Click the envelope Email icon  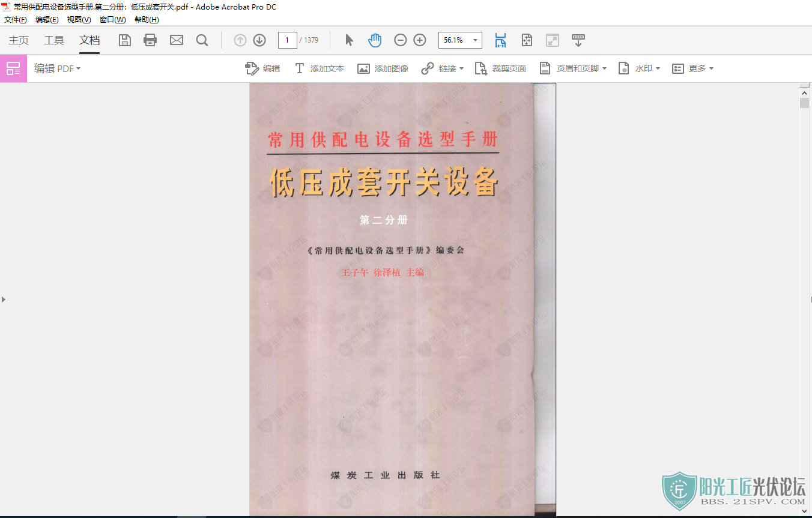177,40
